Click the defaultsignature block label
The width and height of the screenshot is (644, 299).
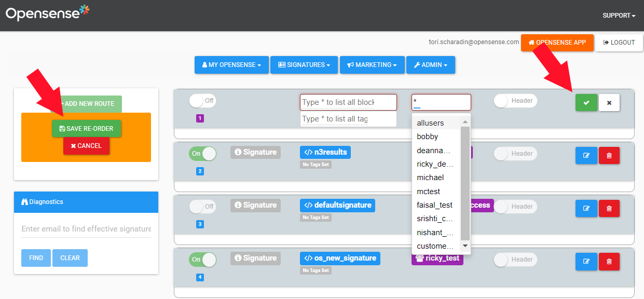(337, 205)
